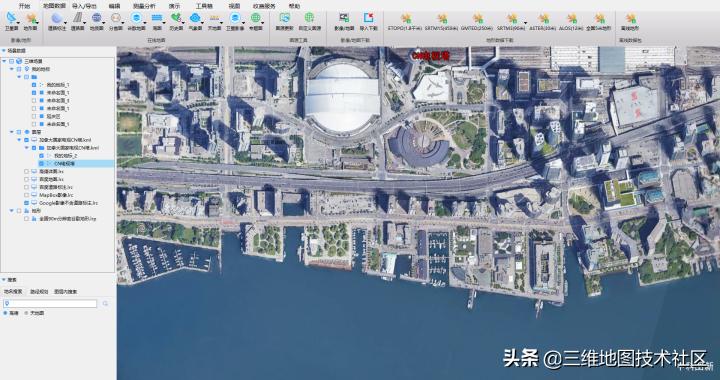720x380 pixels.
Task: Enable the MapBox影像.lrc layer checkbox
Action: click(x=27, y=195)
